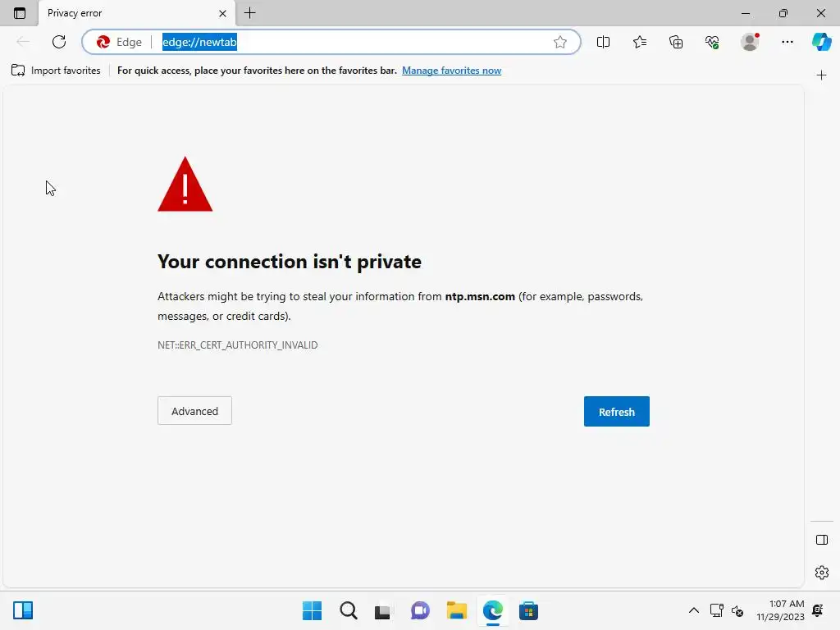840x630 pixels.
Task: Click the Advanced button
Action: tap(194, 411)
